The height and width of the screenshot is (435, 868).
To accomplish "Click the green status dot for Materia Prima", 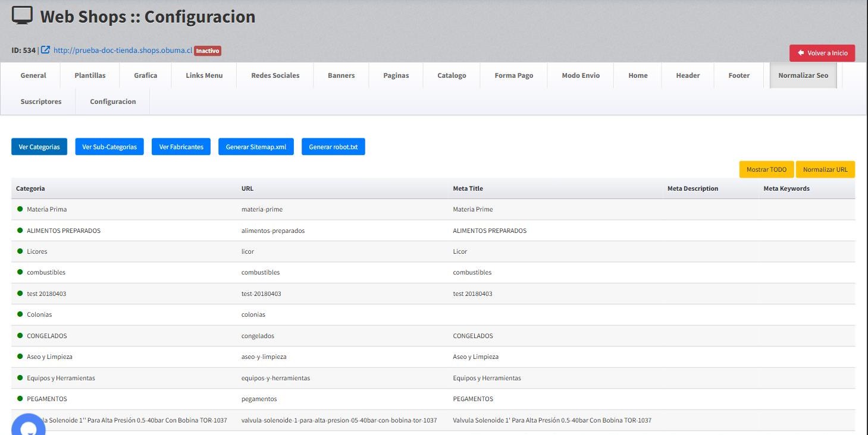I will pos(20,209).
